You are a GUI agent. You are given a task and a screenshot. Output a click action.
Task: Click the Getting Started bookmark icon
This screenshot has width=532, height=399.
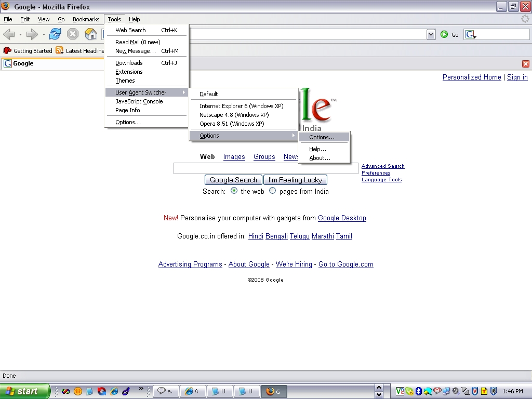[x=7, y=50]
